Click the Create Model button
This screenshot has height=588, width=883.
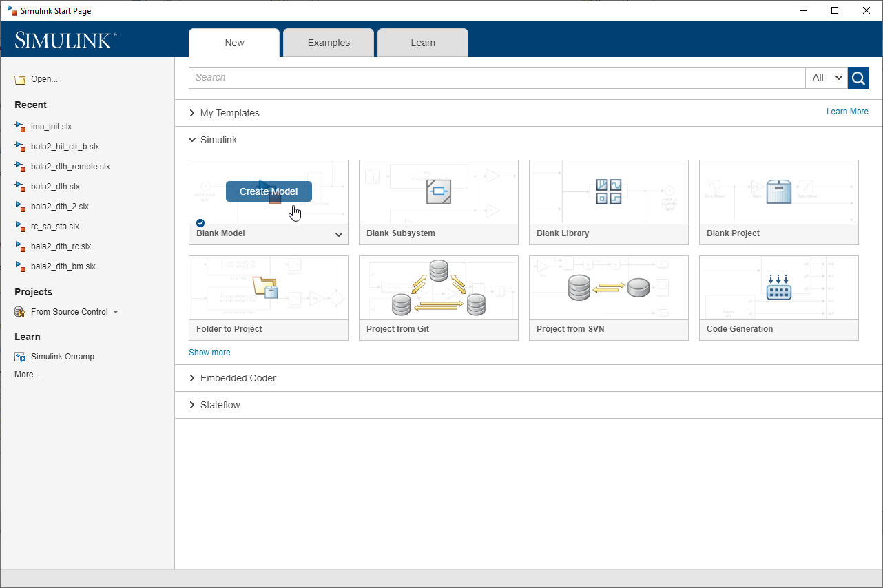(x=269, y=191)
